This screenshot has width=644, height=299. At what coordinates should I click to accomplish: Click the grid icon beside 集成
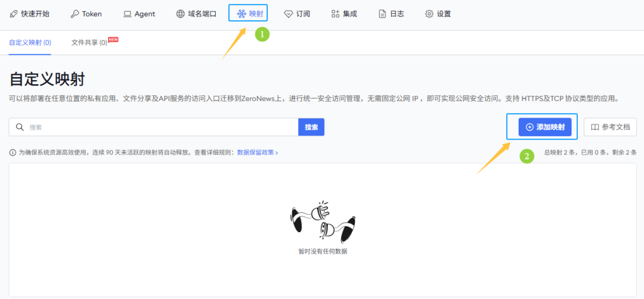336,14
